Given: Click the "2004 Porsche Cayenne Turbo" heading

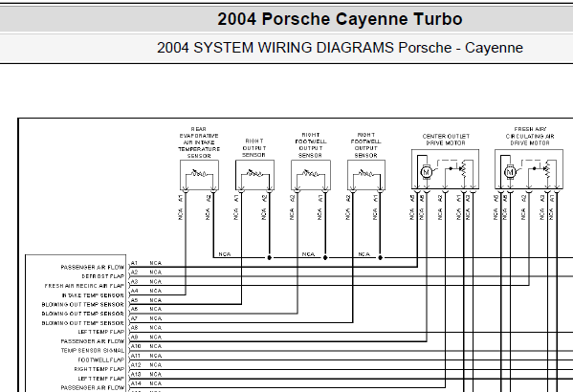Looking at the screenshot, I should click(340, 19).
